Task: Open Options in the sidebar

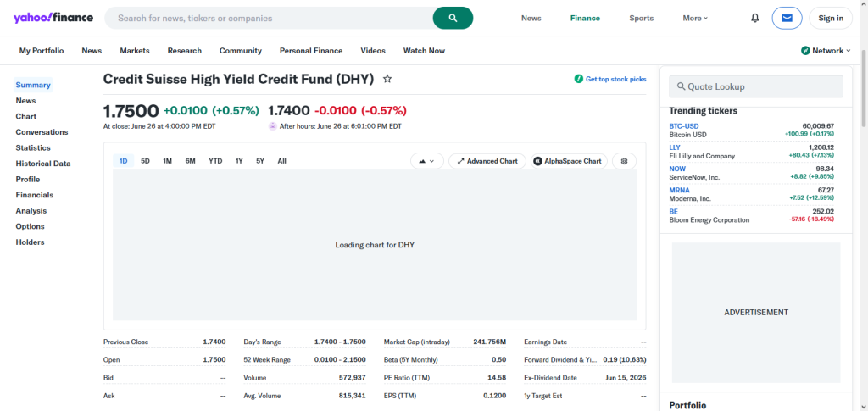Action: pyautogui.click(x=30, y=226)
